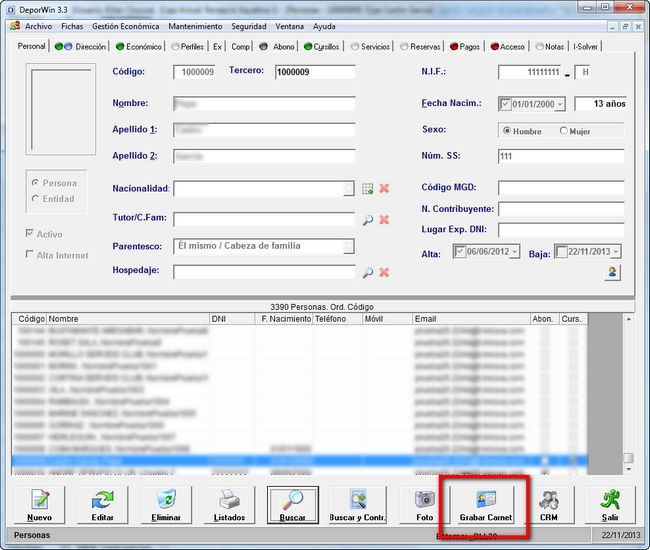Viewport: 650px width, 550px height.
Task: Switch to the Dirección tab
Action: (x=80, y=46)
